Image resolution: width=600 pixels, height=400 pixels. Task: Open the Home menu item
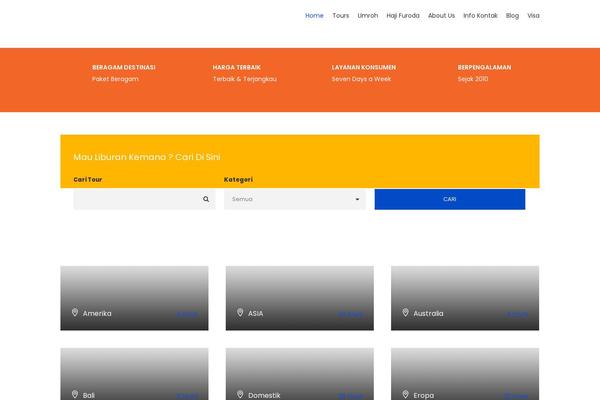314,16
